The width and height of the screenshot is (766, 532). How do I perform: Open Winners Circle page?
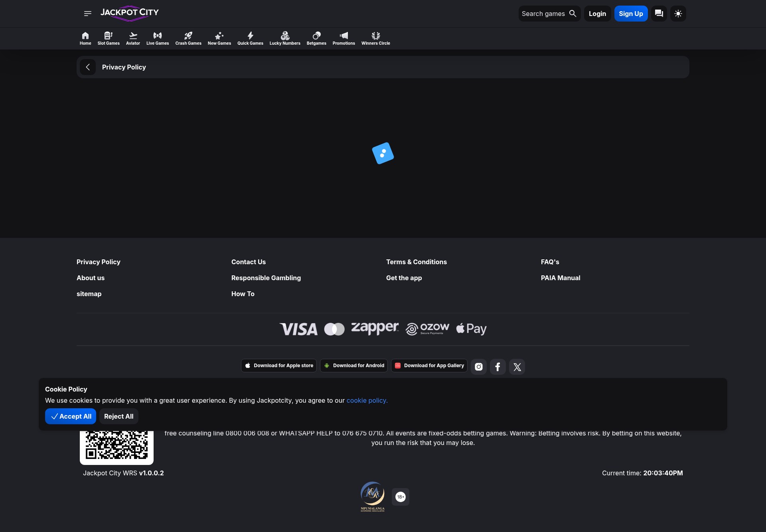[x=376, y=38]
